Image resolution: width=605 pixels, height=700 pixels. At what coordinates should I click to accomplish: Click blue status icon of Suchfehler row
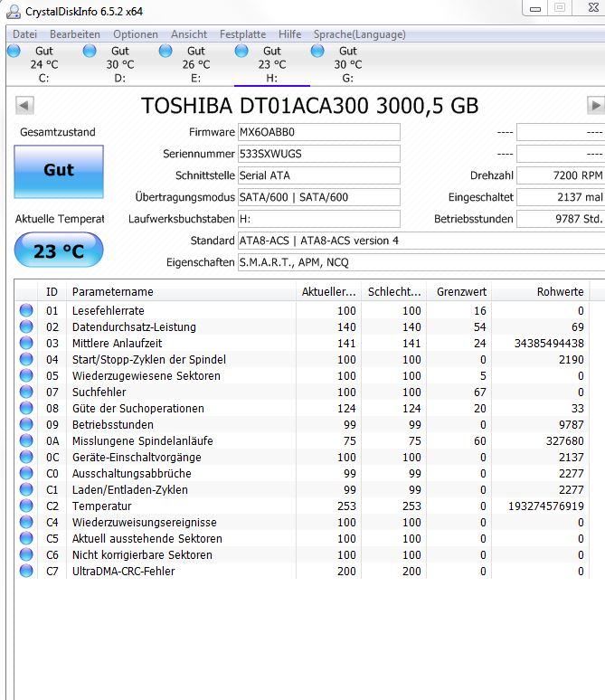coord(26,392)
